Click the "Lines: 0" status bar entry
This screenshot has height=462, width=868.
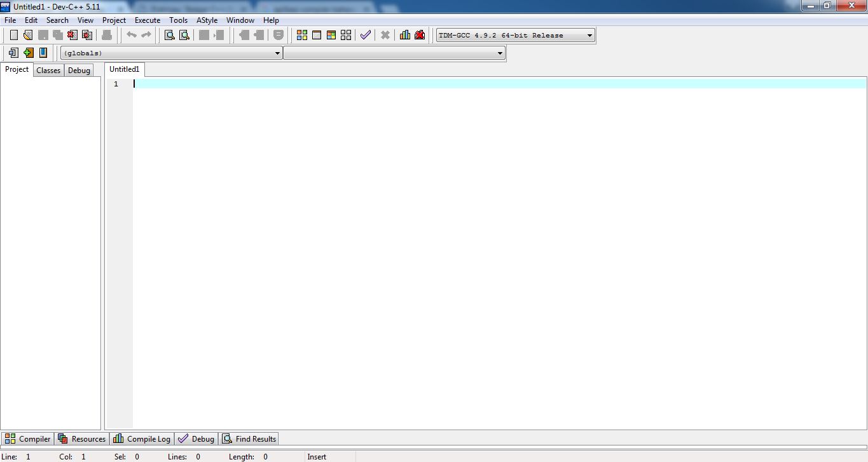tap(184, 457)
